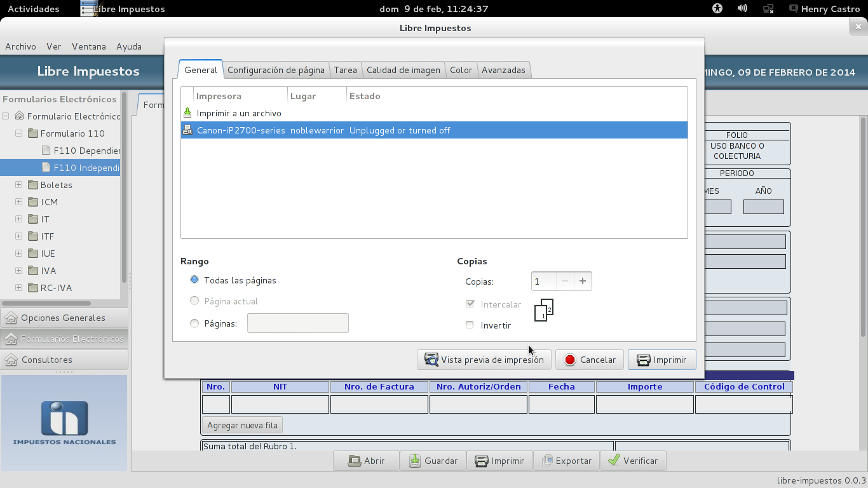The width and height of the screenshot is (868, 488).
Task: Increase copies with the plus button
Action: (583, 281)
